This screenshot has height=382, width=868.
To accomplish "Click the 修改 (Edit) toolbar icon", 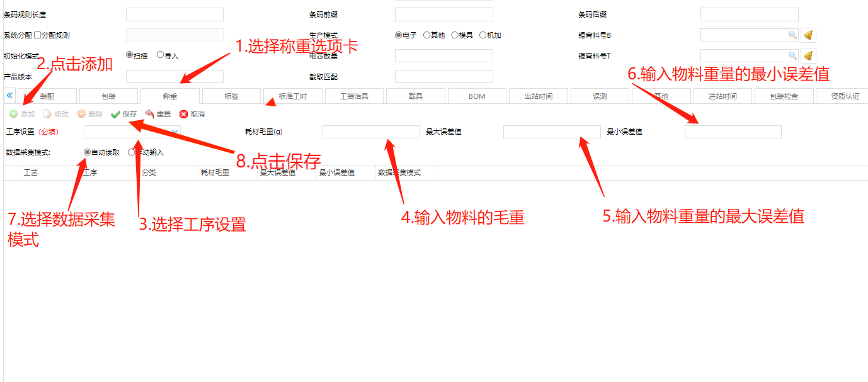I will 48,114.
